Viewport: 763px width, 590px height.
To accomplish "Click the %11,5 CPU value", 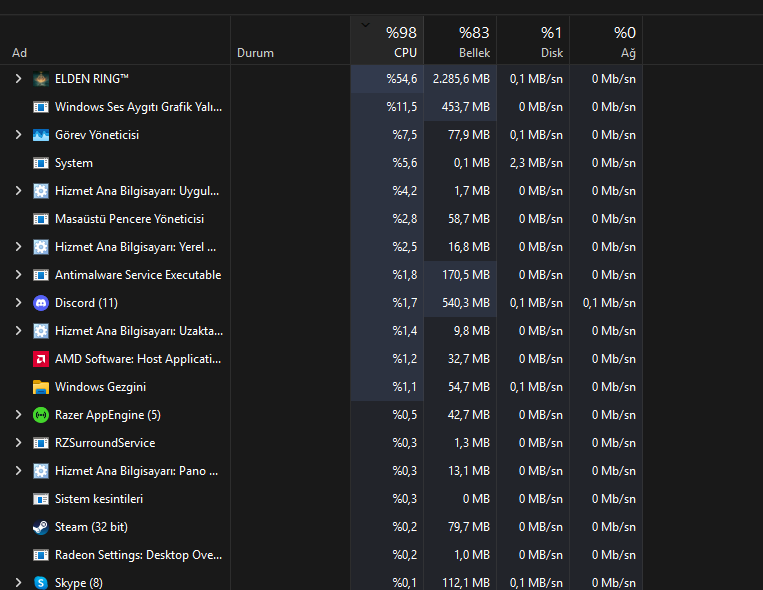I will click(x=401, y=107).
